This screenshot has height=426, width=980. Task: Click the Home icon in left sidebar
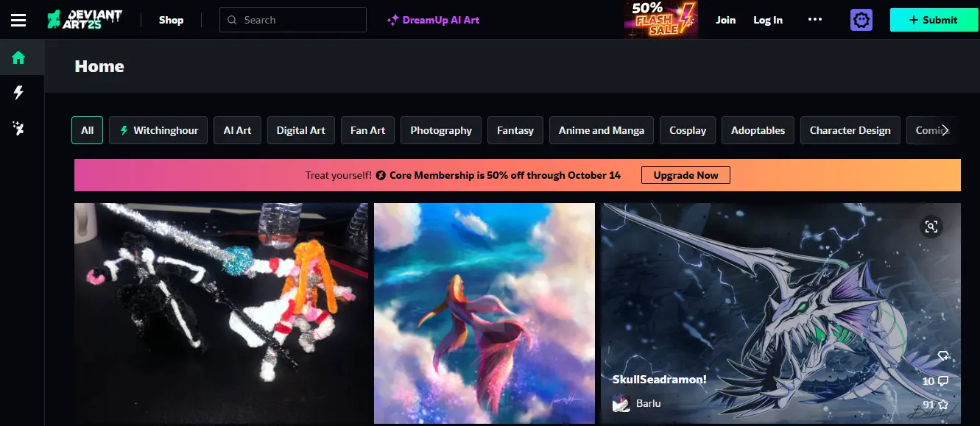pyautogui.click(x=18, y=58)
